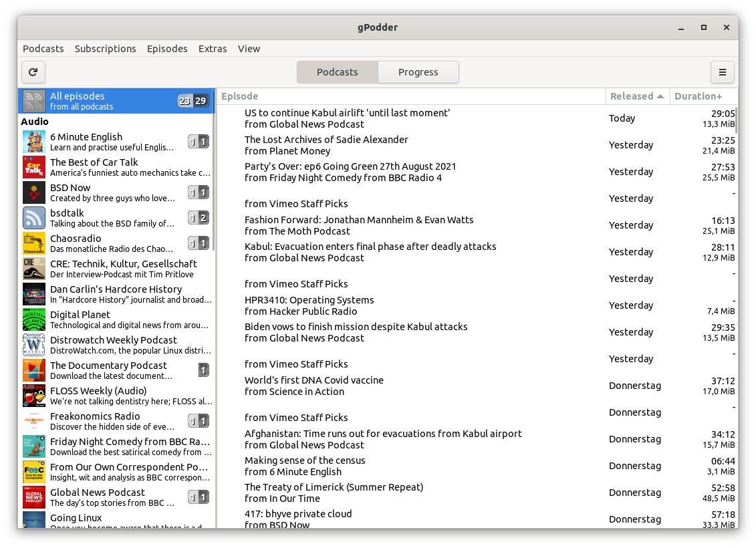Select the FLOSS Weekly cover icon
Image resolution: width=756 pixels, height=548 pixels.
point(34,396)
